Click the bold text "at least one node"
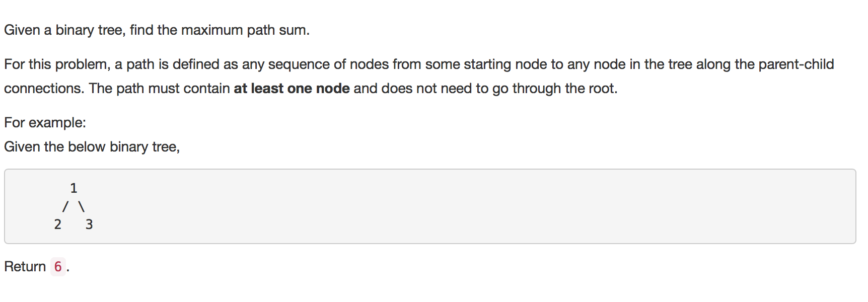Screen dimensions: 868x302 point(292,89)
